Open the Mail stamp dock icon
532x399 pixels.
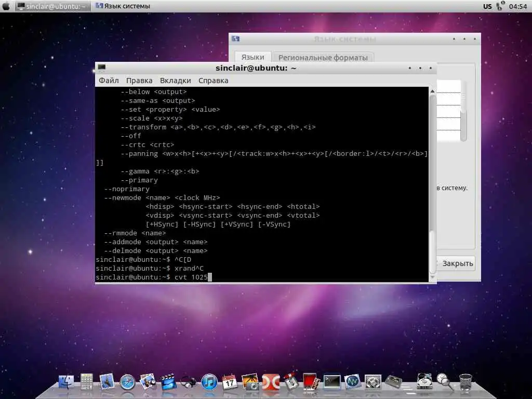pos(107,382)
